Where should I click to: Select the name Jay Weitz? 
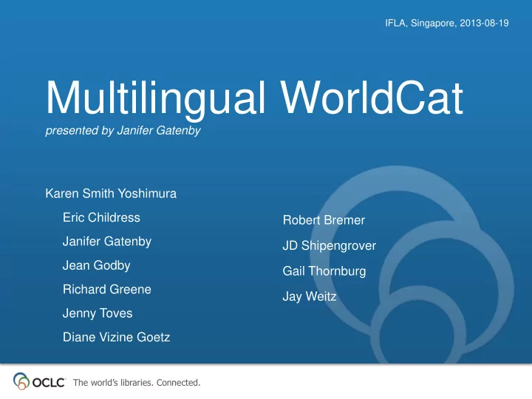click(x=310, y=296)
